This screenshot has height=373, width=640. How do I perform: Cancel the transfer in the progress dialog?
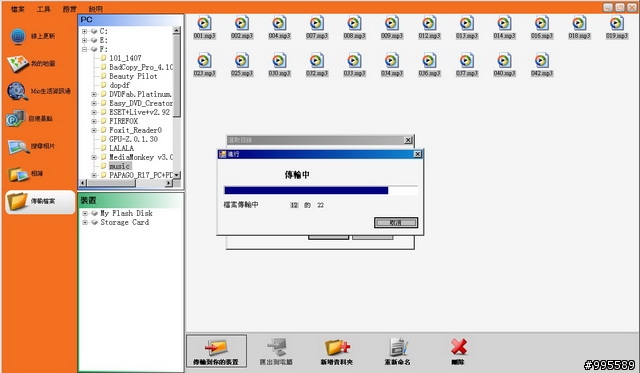click(396, 223)
